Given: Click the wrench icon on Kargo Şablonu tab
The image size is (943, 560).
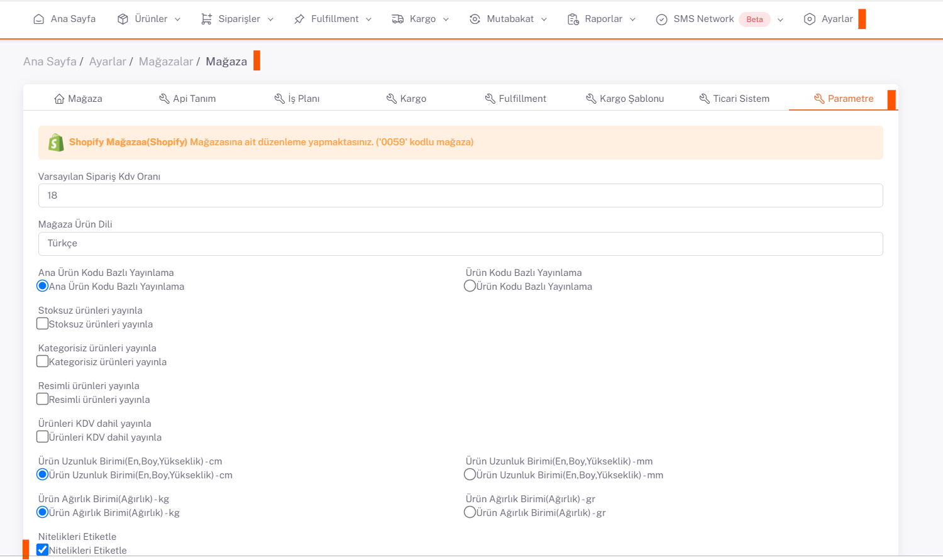Looking at the screenshot, I should pyautogui.click(x=591, y=99).
